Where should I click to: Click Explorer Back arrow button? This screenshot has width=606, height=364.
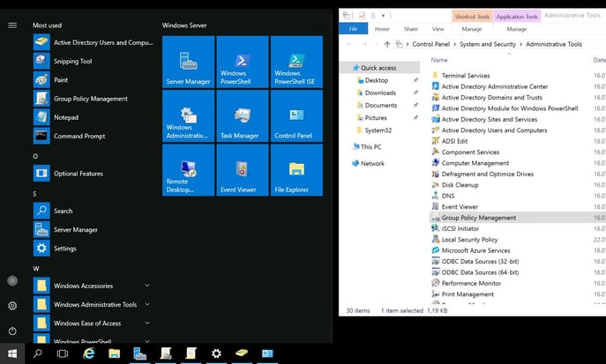[x=349, y=44]
